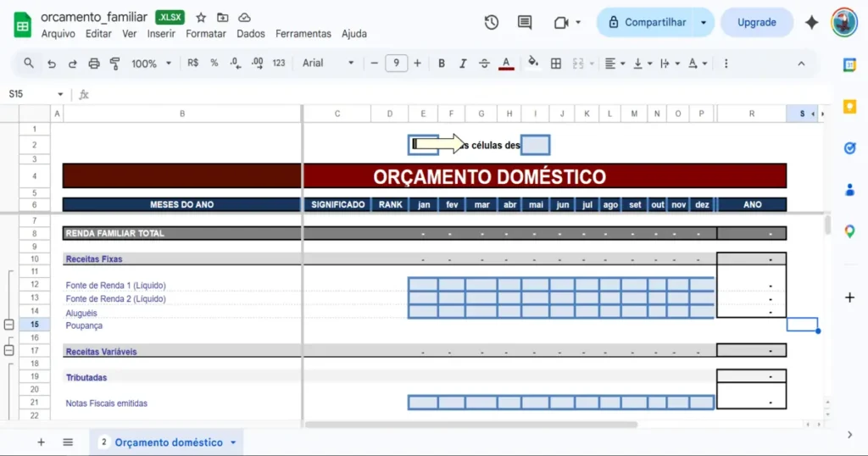Open the fill color picker
The height and width of the screenshot is (456, 868).
coord(533,63)
